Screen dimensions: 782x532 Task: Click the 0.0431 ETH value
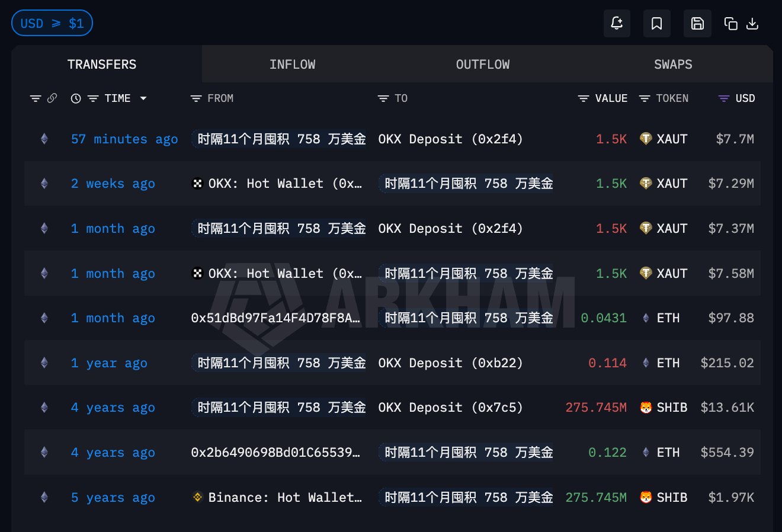pos(604,318)
